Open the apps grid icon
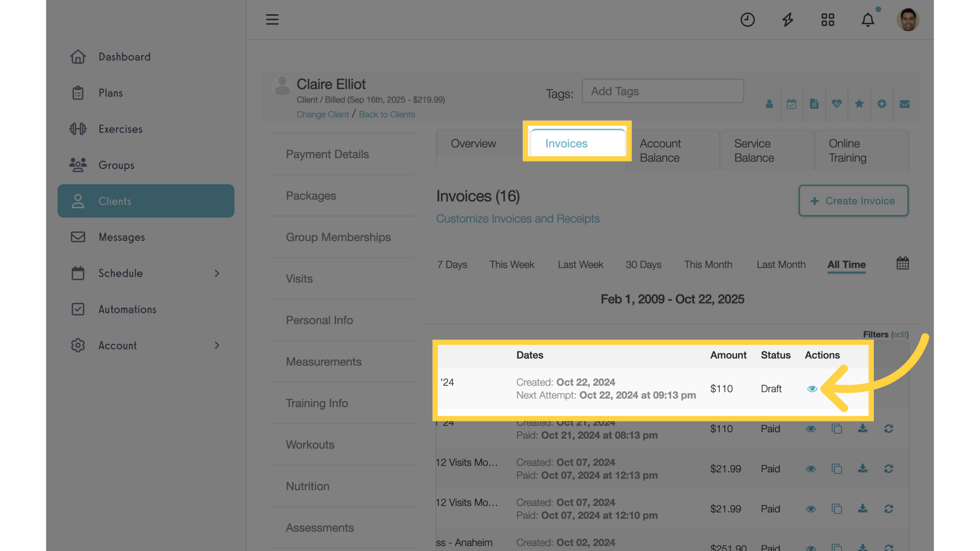Screen dimensions: 980x551 point(827,19)
